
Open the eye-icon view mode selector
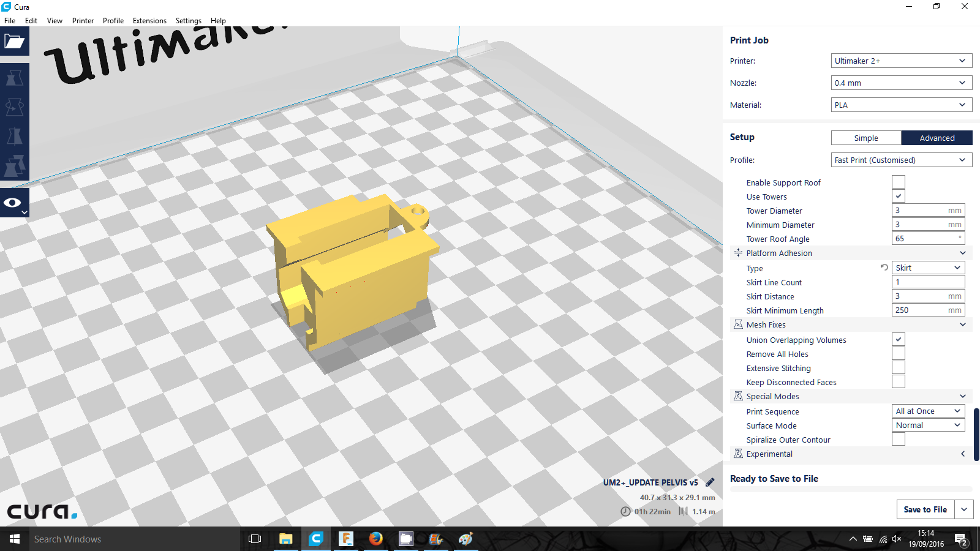click(14, 203)
